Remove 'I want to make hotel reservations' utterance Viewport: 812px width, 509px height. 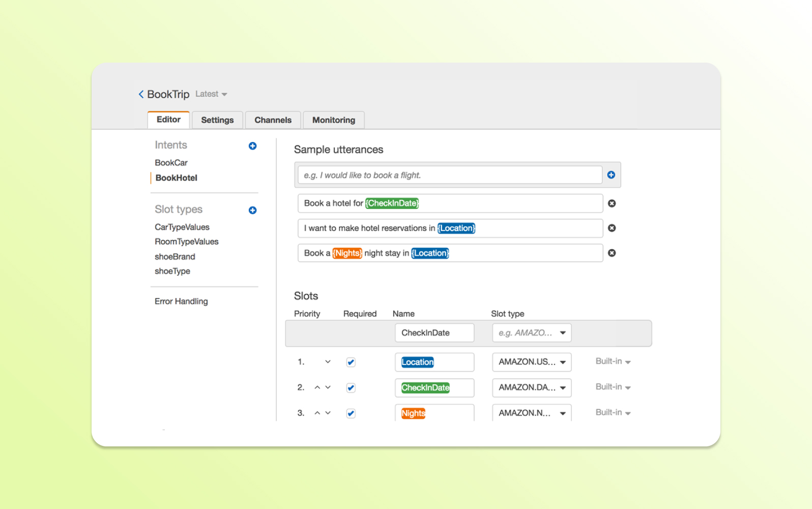(612, 228)
